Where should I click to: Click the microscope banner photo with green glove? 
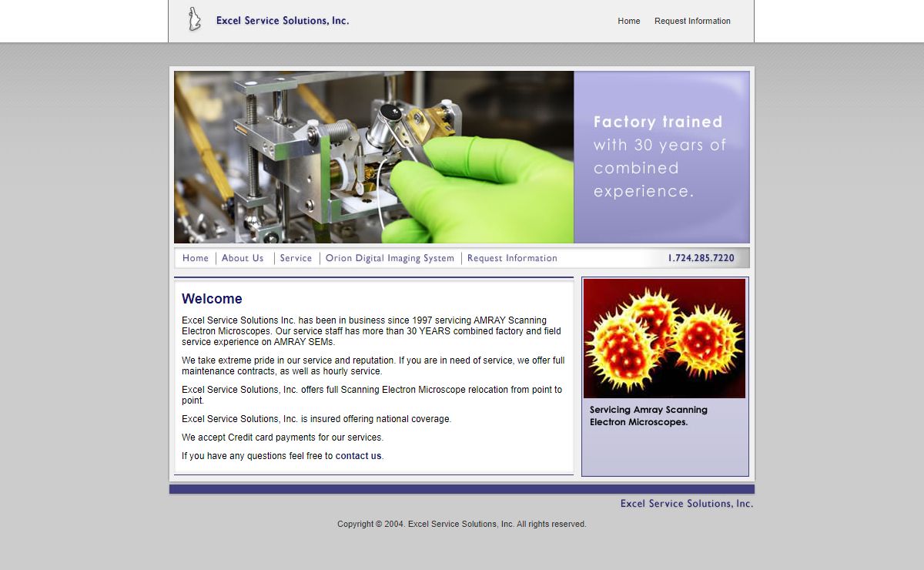pyautogui.click(x=373, y=157)
